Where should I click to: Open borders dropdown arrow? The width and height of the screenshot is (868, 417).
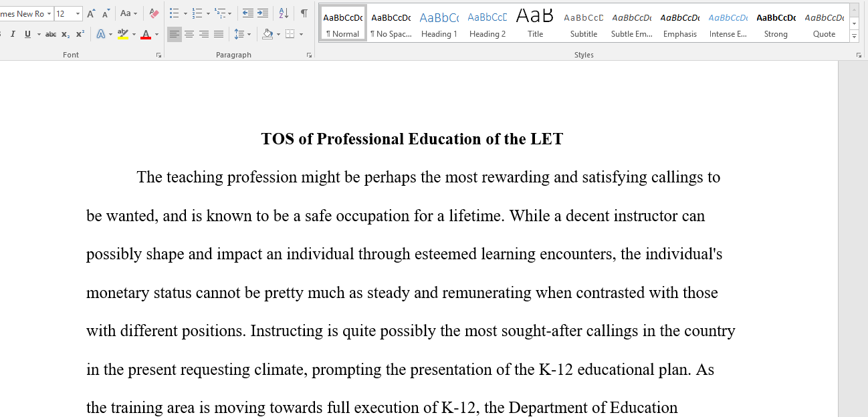coord(301,34)
